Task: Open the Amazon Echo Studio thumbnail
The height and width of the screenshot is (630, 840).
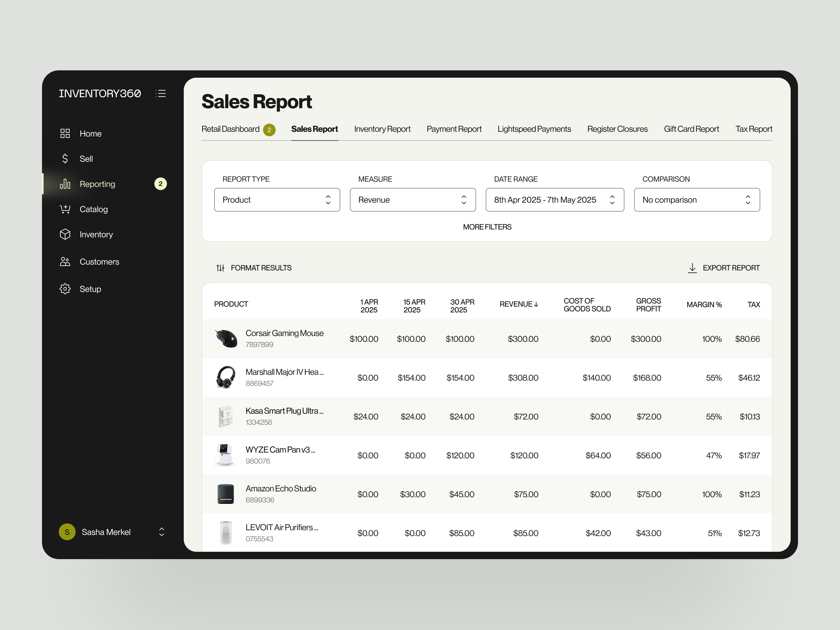Action: 225,494
